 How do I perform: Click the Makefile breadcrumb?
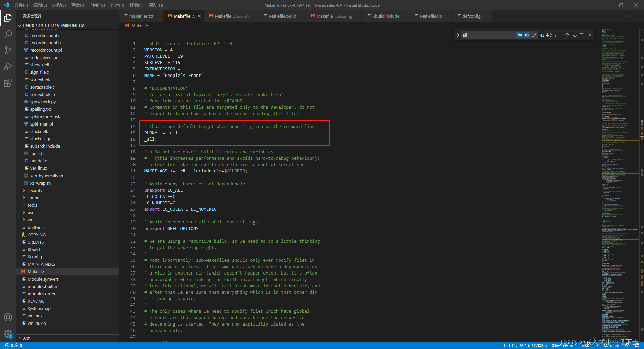click(x=137, y=26)
